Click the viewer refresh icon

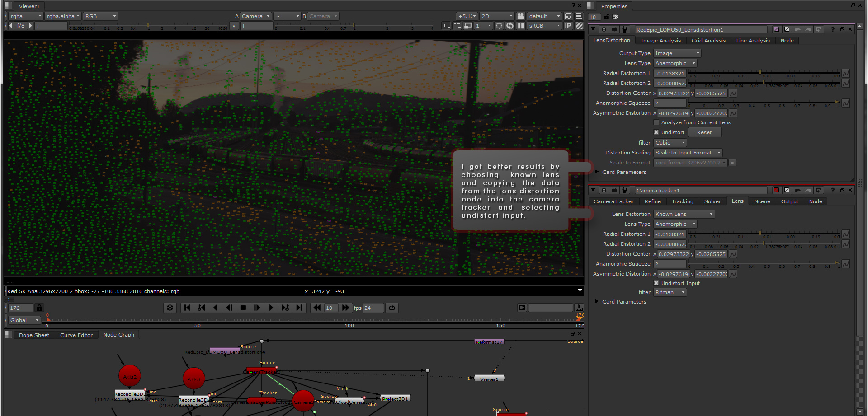click(509, 26)
